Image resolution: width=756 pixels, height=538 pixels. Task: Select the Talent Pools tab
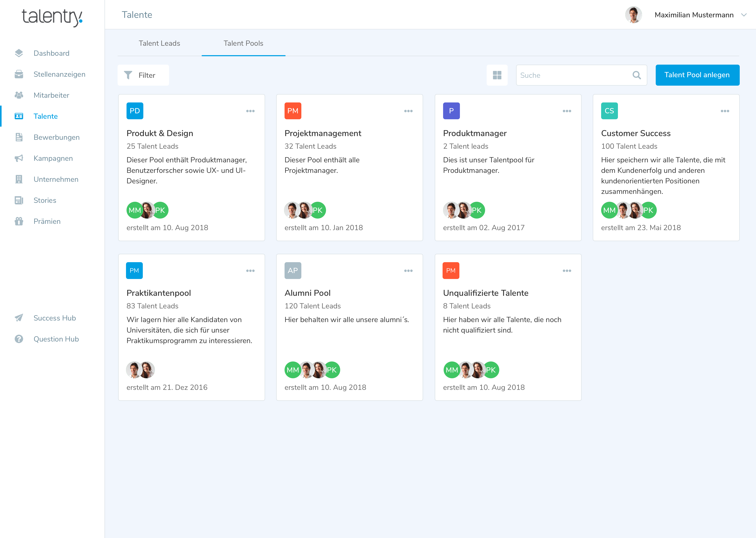[x=243, y=43]
